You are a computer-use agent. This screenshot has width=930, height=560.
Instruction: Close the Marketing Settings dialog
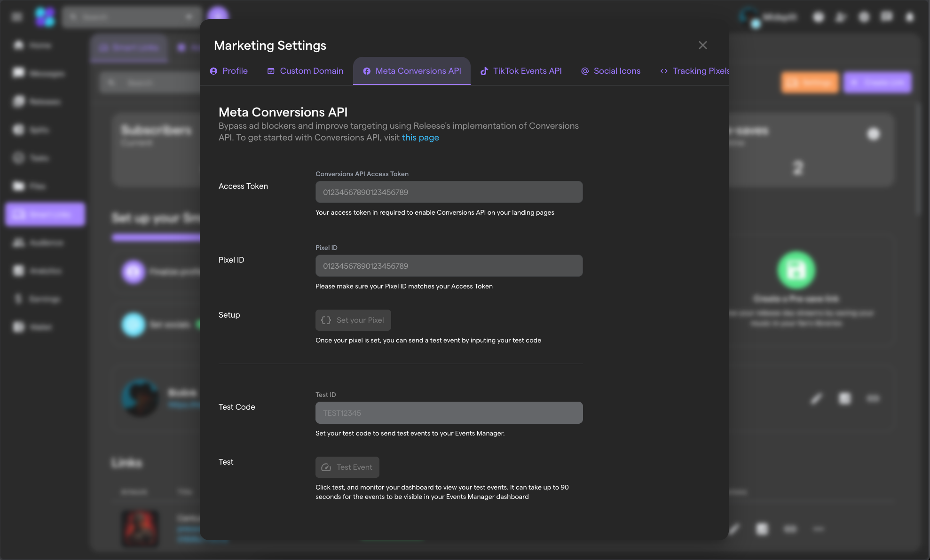pyautogui.click(x=703, y=45)
